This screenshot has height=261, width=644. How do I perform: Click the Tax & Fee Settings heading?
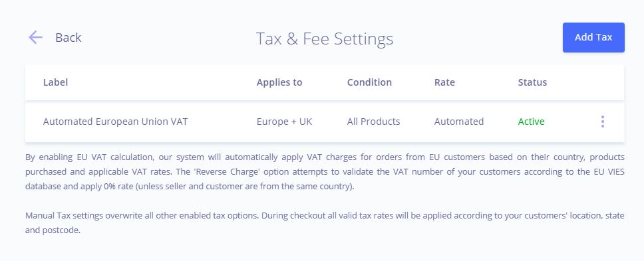(325, 39)
